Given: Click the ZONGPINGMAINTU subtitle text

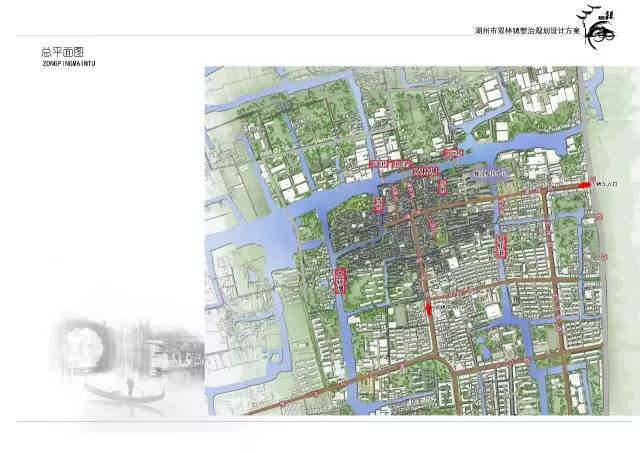Looking at the screenshot, I should (x=69, y=64).
